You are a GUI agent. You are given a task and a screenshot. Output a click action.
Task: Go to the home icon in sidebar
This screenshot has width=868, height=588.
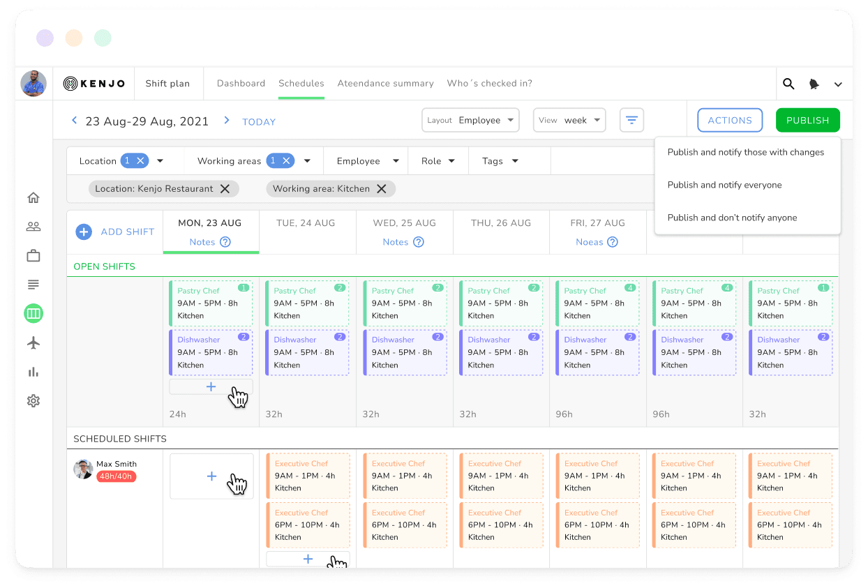[33, 197]
